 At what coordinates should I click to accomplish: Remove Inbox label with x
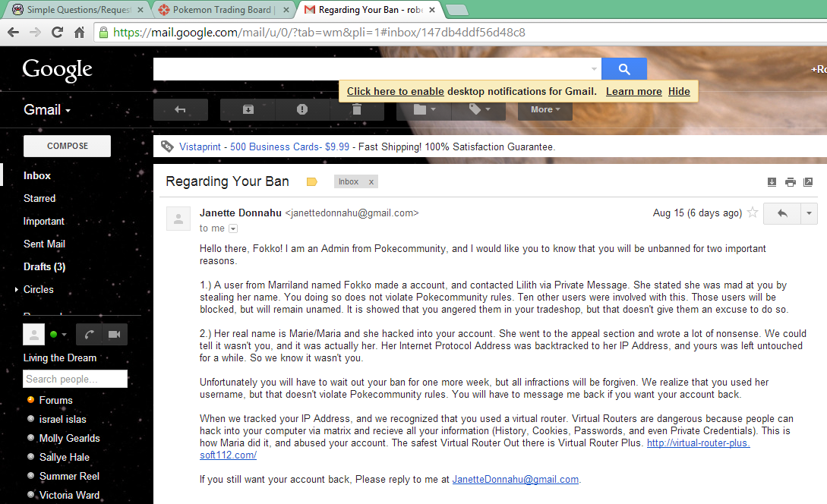point(371,182)
